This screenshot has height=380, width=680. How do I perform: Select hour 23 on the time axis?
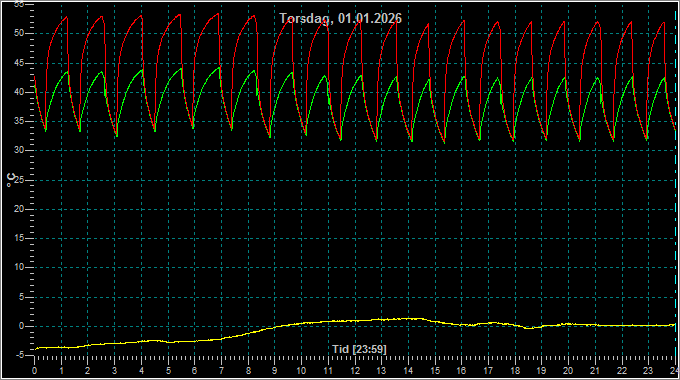tap(648, 371)
